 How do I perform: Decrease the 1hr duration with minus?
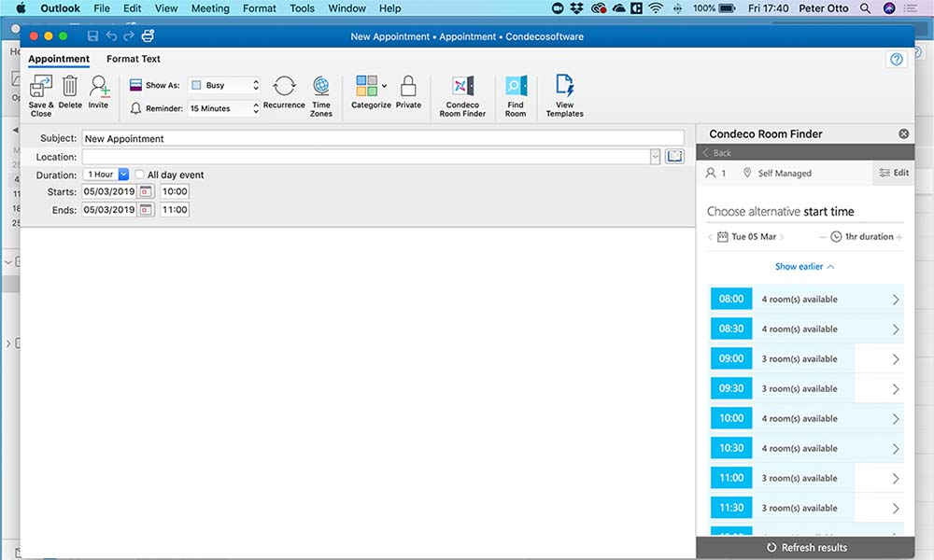(x=823, y=237)
